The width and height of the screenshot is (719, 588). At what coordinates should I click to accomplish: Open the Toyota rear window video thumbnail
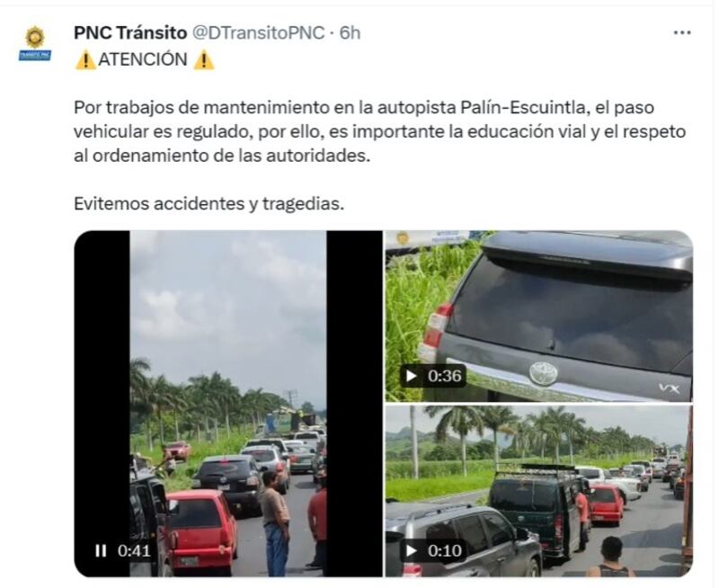tap(538, 316)
